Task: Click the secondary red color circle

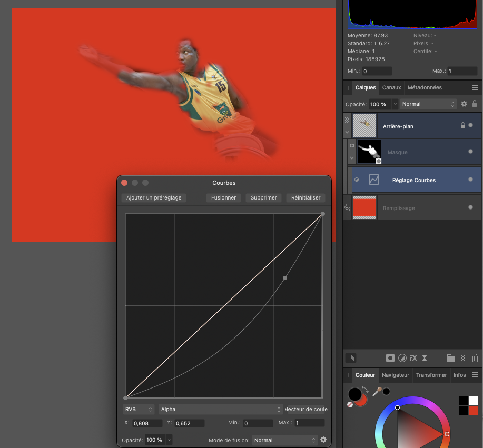Action: point(362,401)
